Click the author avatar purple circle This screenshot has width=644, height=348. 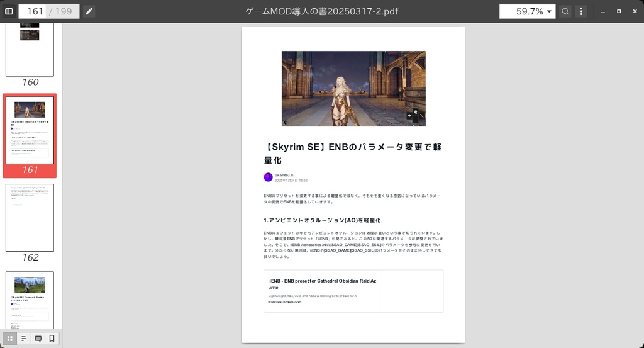coord(268,177)
